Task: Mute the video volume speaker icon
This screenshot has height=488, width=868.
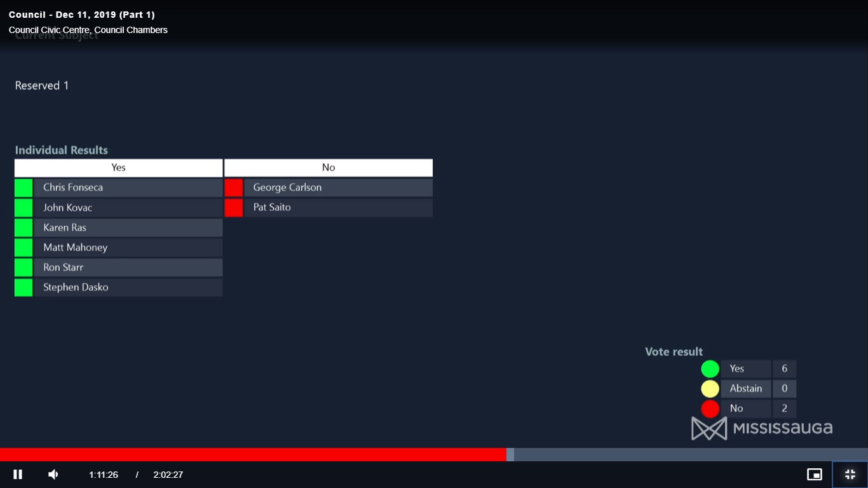Action: [x=53, y=474]
